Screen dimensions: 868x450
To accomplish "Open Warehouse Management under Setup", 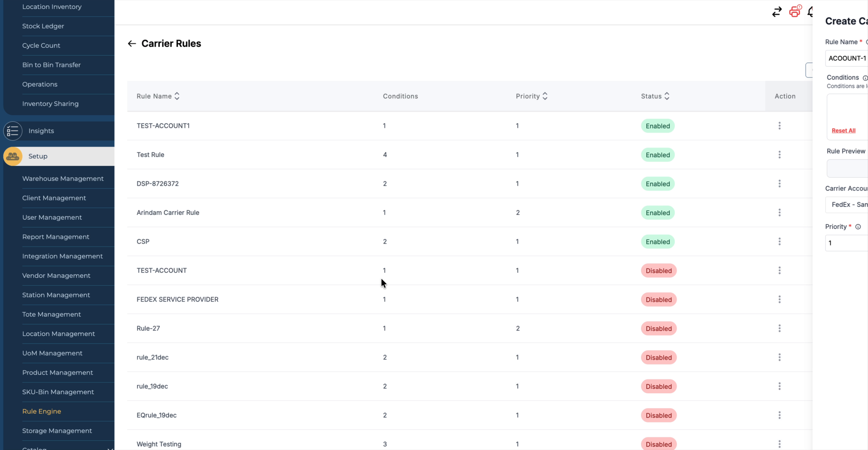I will click(x=63, y=179).
